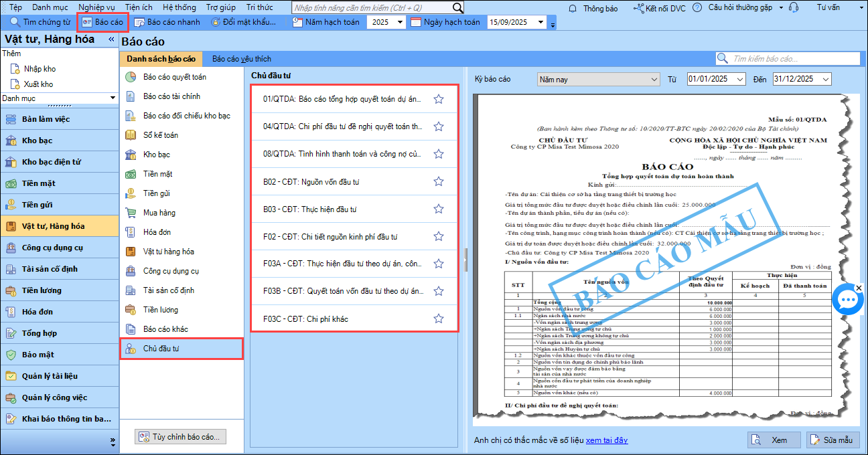This screenshot has height=455, width=868.
Task: Click the Xem button
Action: 774,440
